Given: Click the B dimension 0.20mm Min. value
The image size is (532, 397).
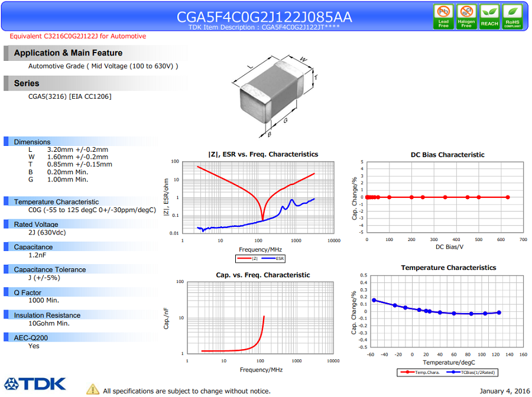Looking at the screenshot, I should [x=67, y=172].
